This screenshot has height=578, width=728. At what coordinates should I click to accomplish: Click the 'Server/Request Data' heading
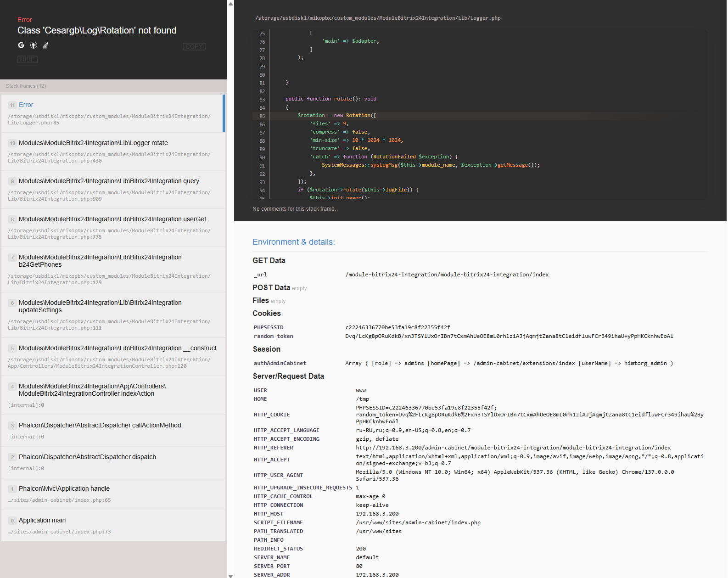[x=288, y=376]
